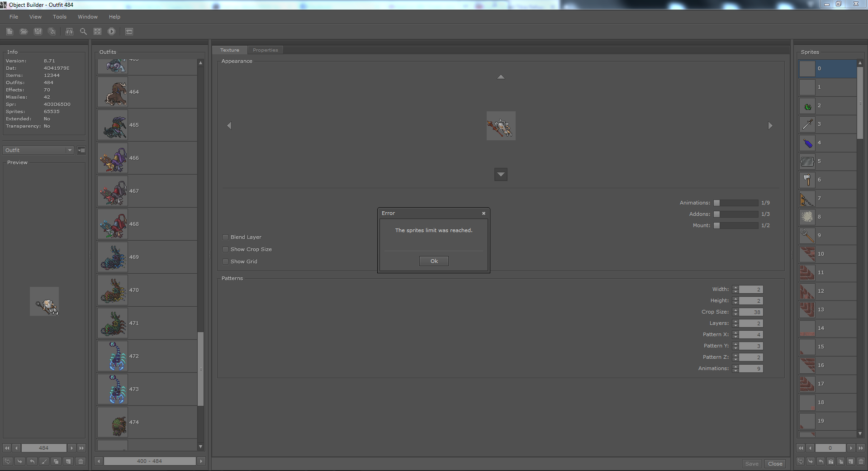Click the Outfits list scrollbar down arrow

pyautogui.click(x=201, y=447)
